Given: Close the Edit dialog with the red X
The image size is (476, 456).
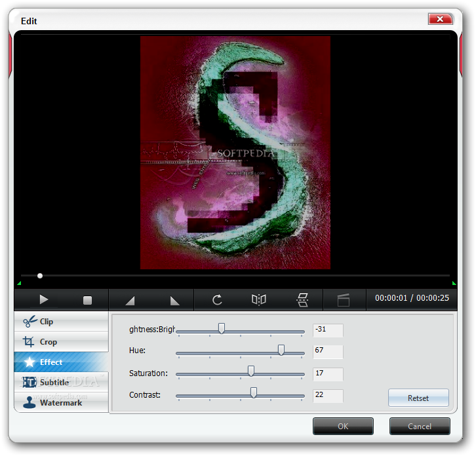Looking at the screenshot, I should pyautogui.click(x=440, y=19).
